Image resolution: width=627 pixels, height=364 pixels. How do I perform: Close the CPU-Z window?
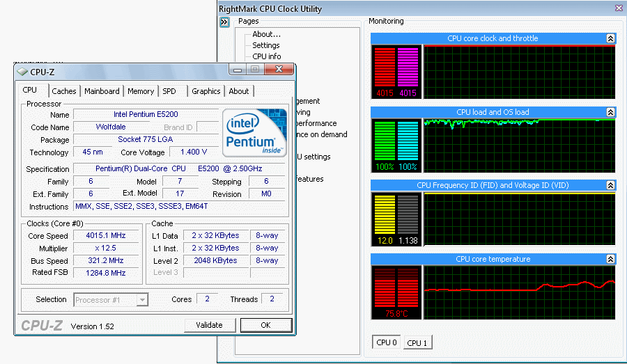[x=279, y=69]
